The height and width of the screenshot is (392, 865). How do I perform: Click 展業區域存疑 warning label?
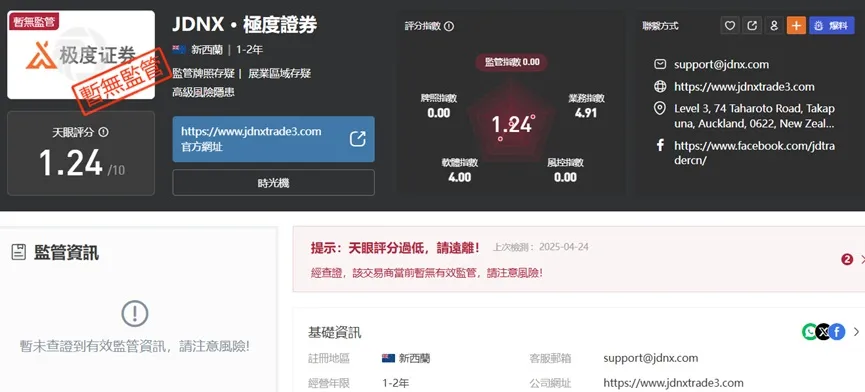[x=279, y=73]
